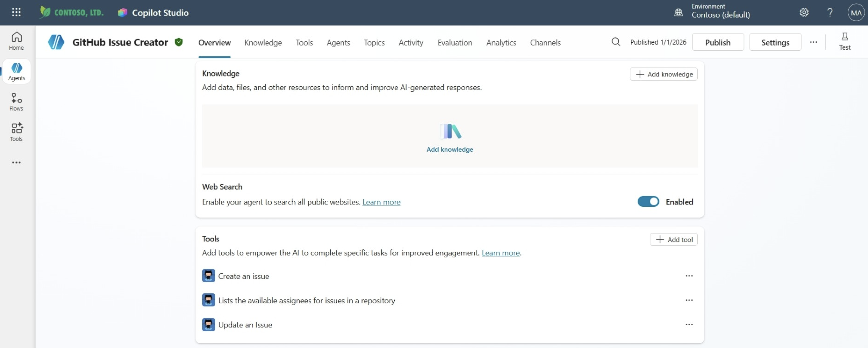Click the books Add knowledge illustration
Viewport: 868px width, 348px height.
[x=450, y=131]
